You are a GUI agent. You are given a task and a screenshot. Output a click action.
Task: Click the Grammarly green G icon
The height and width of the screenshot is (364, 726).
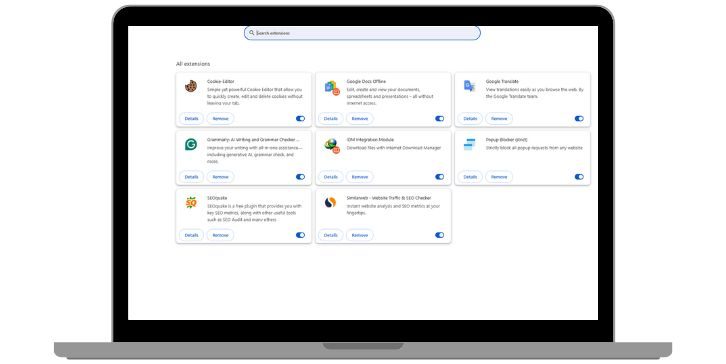191,144
